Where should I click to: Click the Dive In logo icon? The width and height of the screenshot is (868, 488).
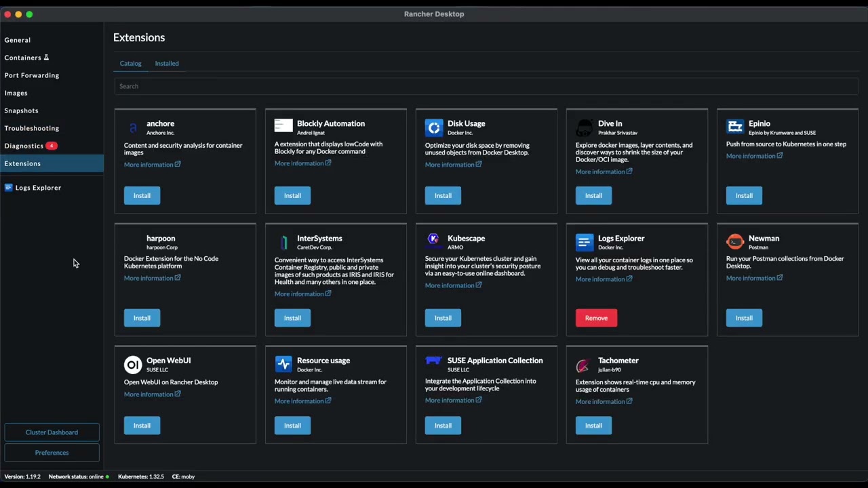585,127
